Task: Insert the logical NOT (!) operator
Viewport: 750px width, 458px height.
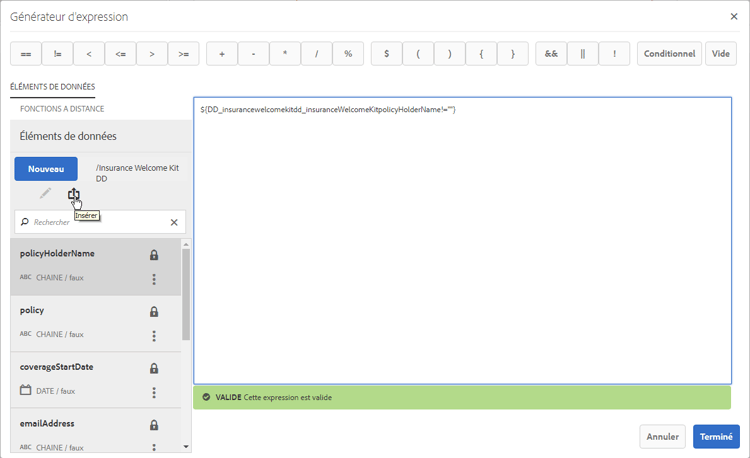Action: (614, 54)
